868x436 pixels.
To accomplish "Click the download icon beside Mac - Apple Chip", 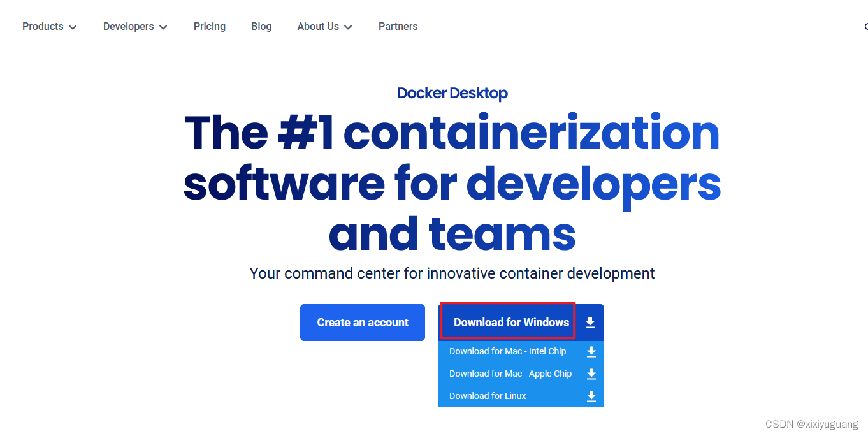I will (x=591, y=374).
